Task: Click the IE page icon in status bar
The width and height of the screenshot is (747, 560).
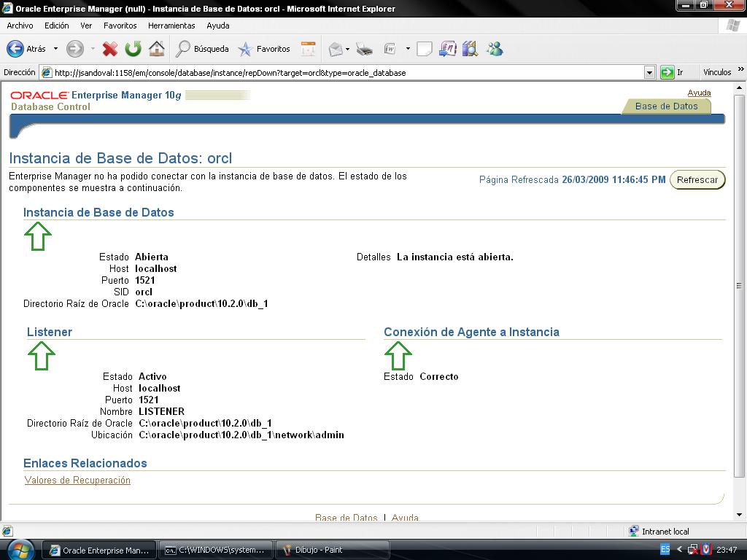Action: coord(7,531)
